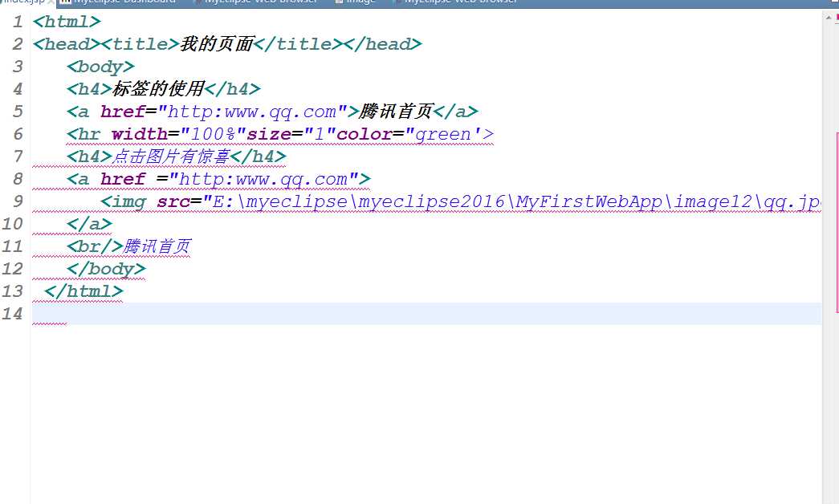Click the text 腾讯首页 on line 11
The height and width of the screenshot is (504, 839).
coord(157,246)
